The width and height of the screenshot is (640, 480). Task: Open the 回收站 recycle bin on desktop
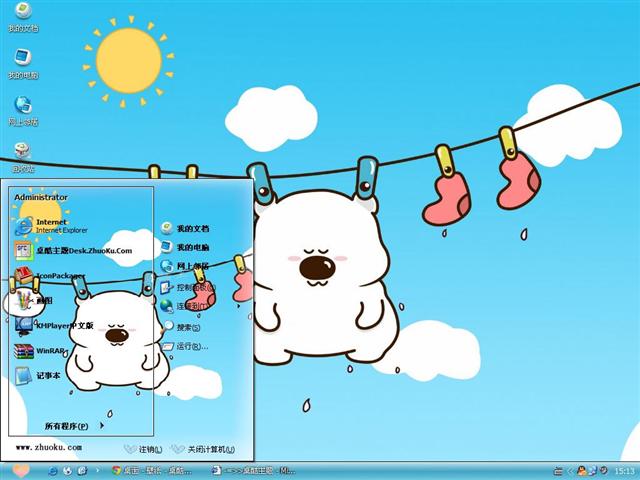coord(23,158)
